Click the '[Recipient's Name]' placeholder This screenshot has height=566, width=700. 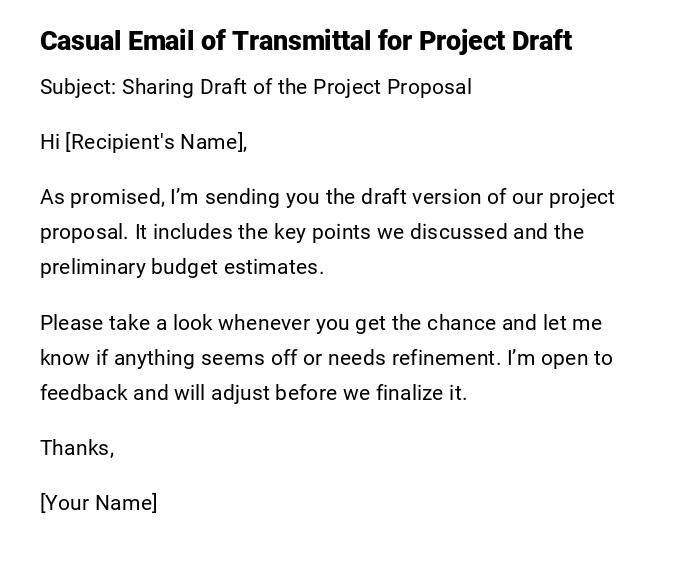156,142
